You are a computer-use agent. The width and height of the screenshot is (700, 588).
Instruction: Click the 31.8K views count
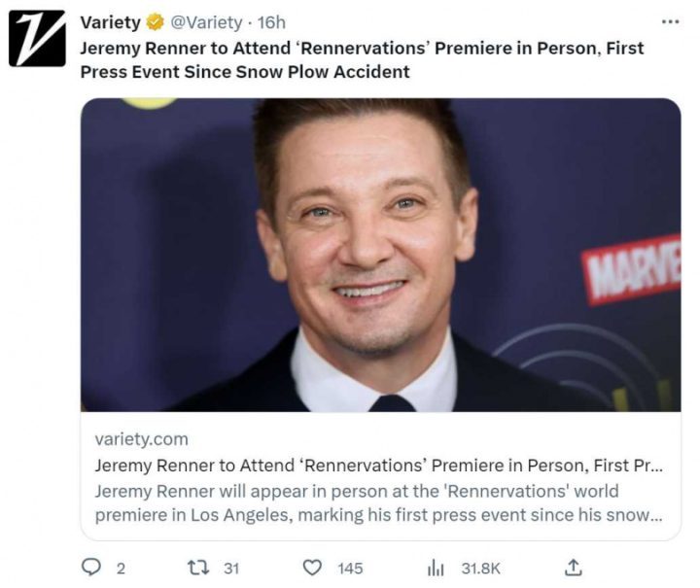479,569
